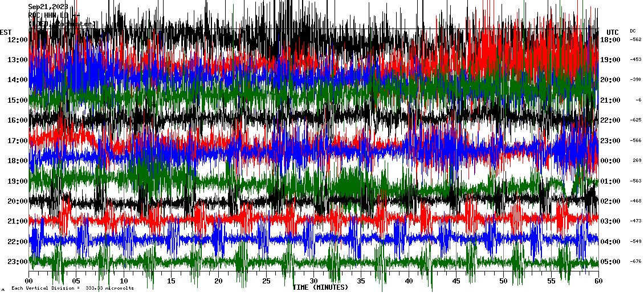Click the 45 minute axis tick label

456,281
